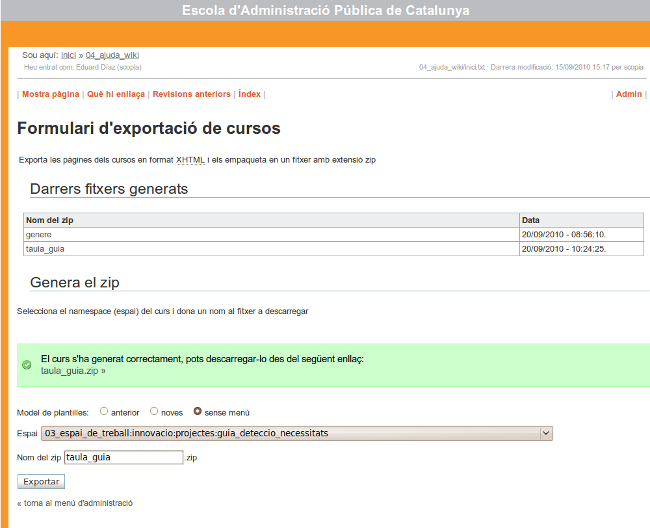Viewport: 650px width, 528px height.
Task: Select the 'anterior' template radio button
Action: pos(104,411)
